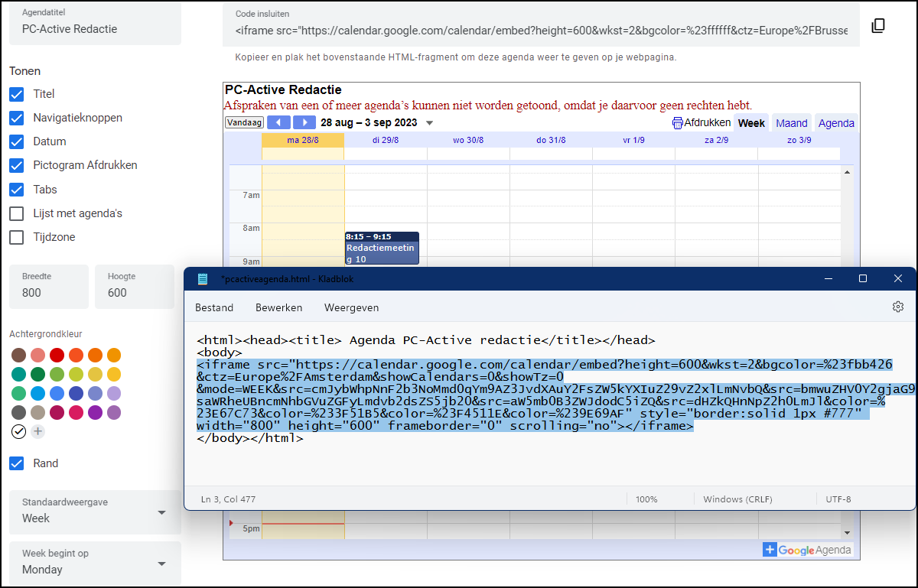Enable the Tijdzone checkbox
The width and height of the screenshot is (918, 588).
click(17, 237)
